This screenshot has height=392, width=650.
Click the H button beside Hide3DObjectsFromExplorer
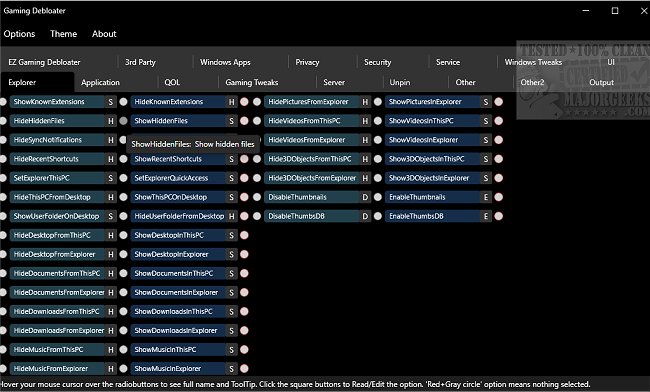[365, 178]
